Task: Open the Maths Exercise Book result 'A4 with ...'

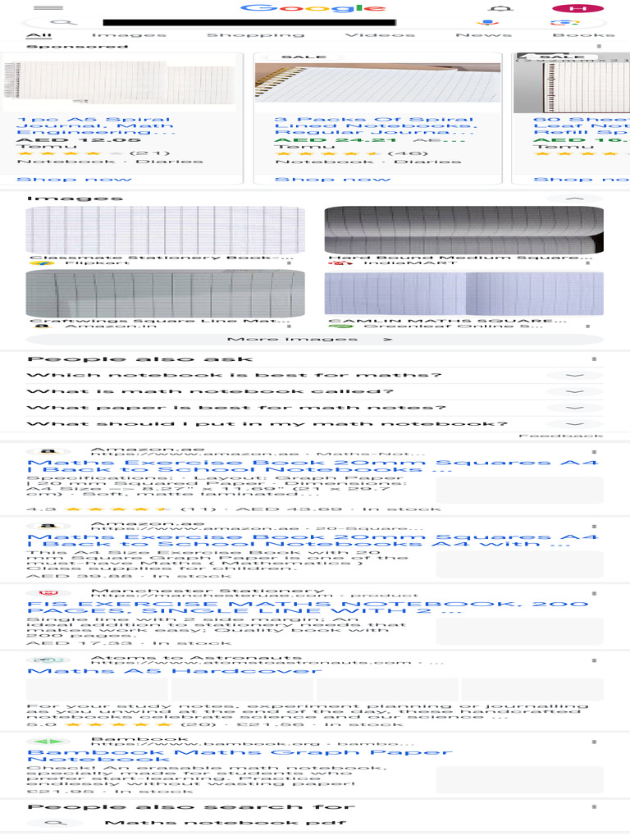Action: (x=313, y=541)
